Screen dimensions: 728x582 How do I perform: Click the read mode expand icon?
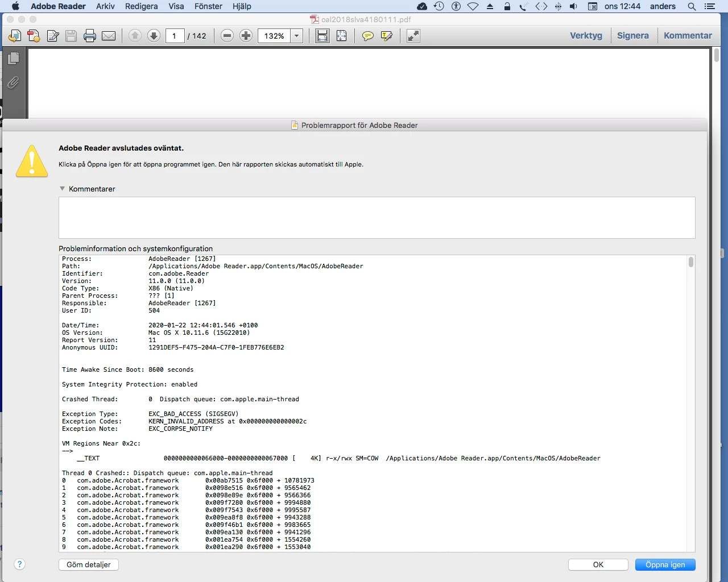click(413, 36)
